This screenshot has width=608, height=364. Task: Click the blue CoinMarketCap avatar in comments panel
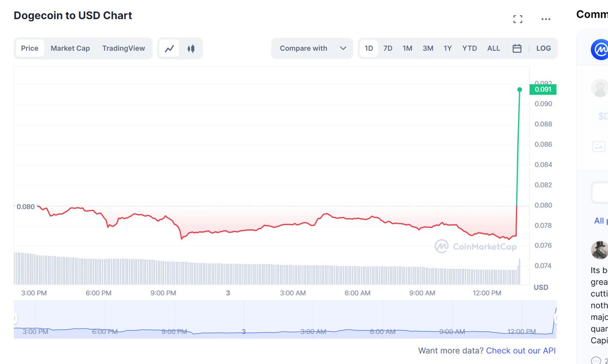click(x=600, y=50)
